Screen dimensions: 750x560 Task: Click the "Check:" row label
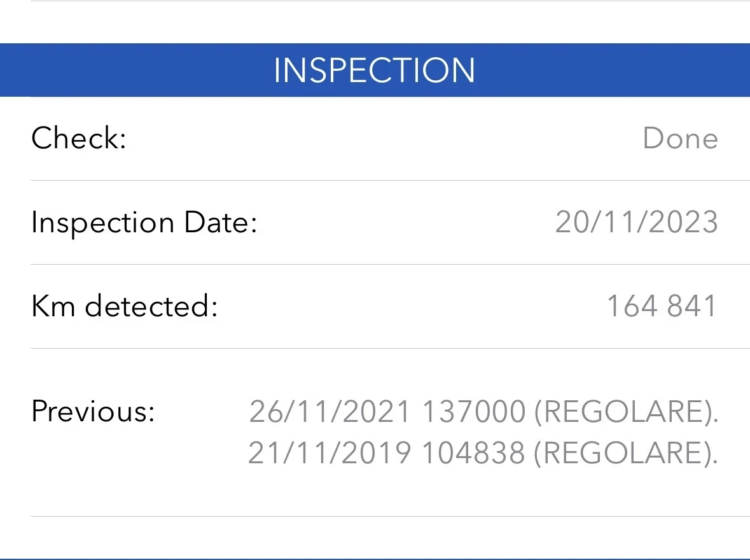79,138
